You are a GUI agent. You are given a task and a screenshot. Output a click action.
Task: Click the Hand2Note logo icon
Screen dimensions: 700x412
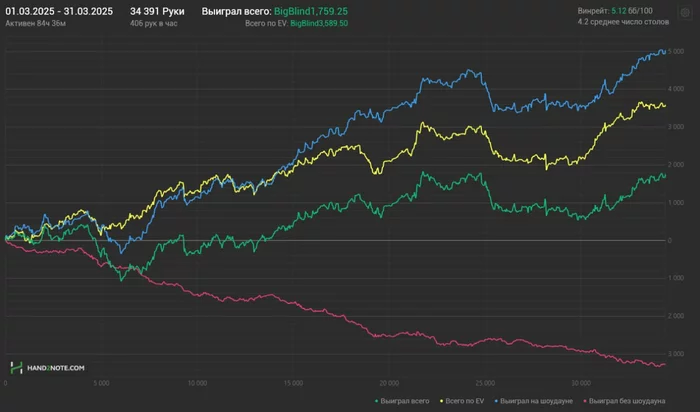click(x=17, y=368)
